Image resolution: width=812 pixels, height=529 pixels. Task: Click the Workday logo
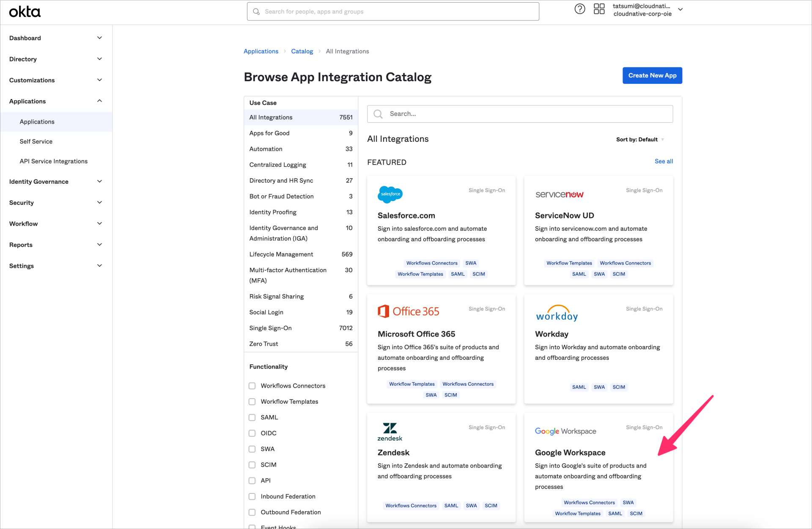pos(557,313)
